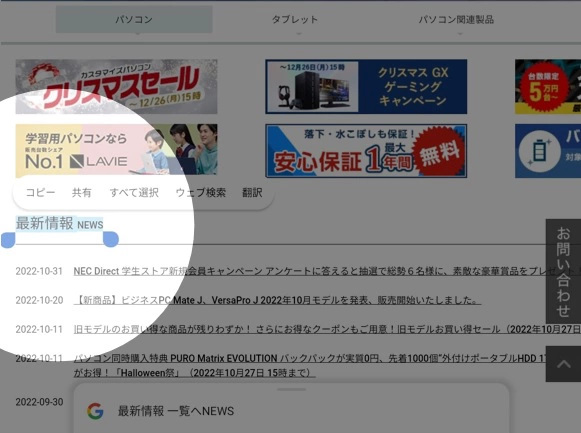The image size is (581, 433).
Task: Open the battery icon banner
Action: coord(548,151)
